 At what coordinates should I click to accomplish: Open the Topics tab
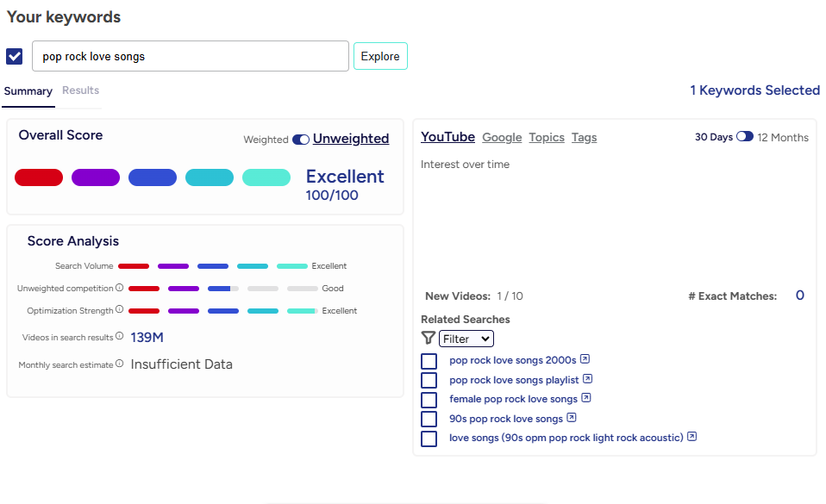click(x=547, y=138)
